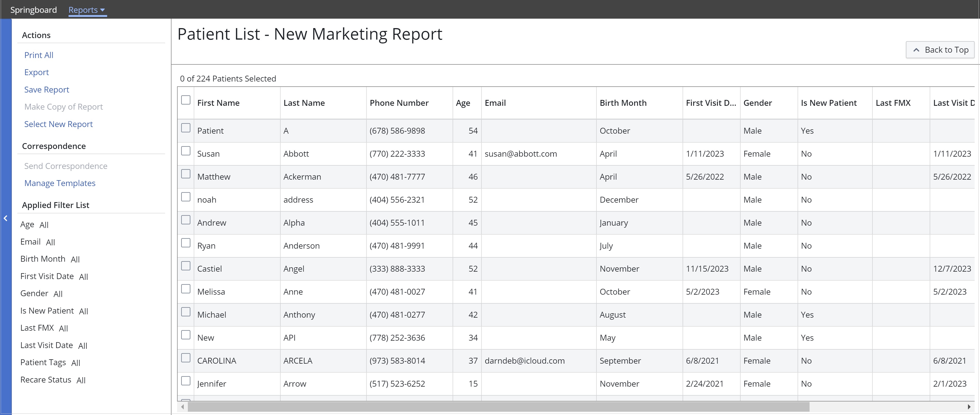Screen dimensions: 980x415
Task: Click Save Report
Action: coord(47,90)
